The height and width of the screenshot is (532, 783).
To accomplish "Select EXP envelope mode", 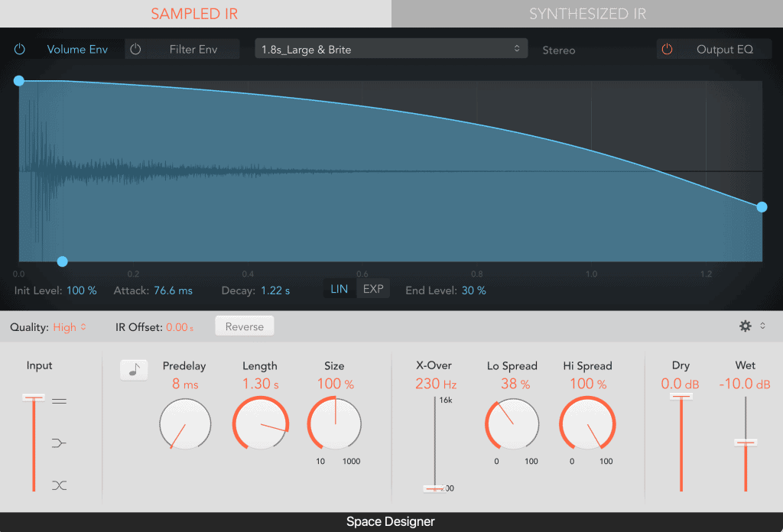I will (x=373, y=289).
